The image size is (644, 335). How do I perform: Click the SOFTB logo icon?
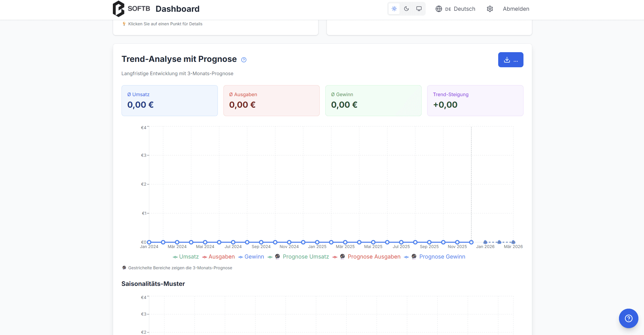click(x=118, y=9)
